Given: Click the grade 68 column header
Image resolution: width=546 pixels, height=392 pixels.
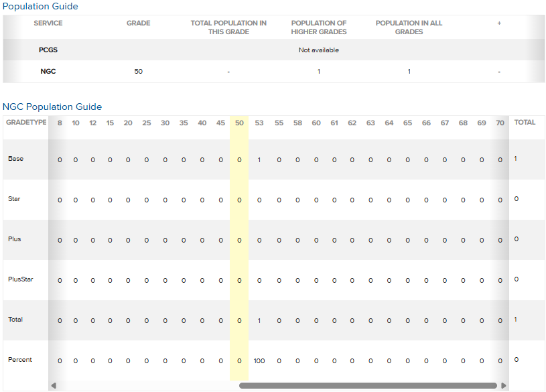Looking at the screenshot, I should [x=463, y=123].
